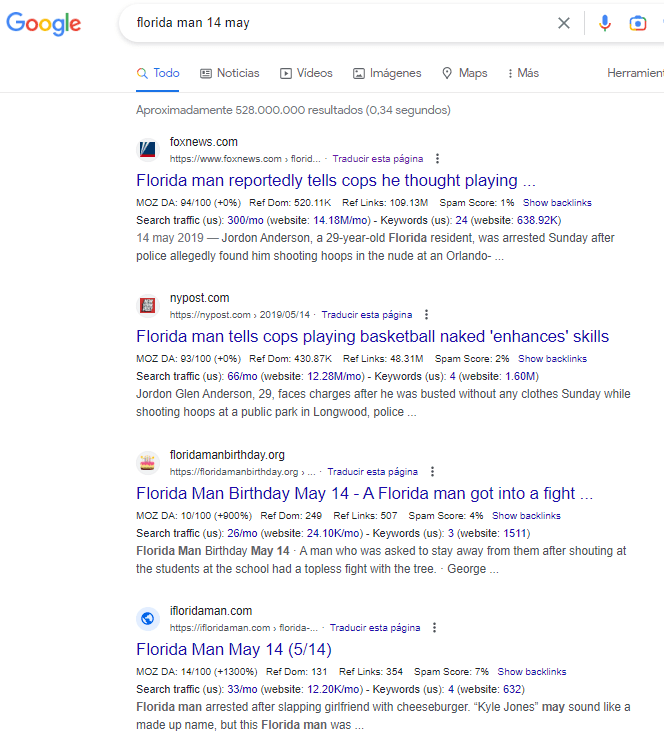This screenshot has height=747, width=664.
Task: Click the ifloridaman.com globe favicon
Action: tap(148, 618)
